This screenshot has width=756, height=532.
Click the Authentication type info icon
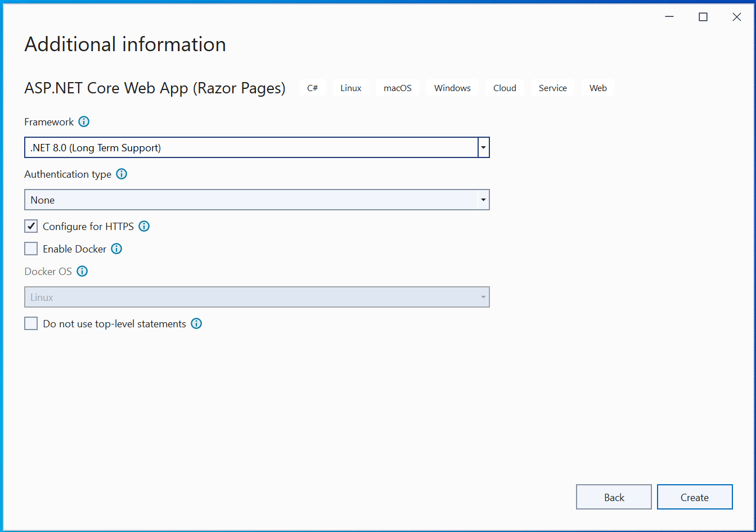[121, 174]
